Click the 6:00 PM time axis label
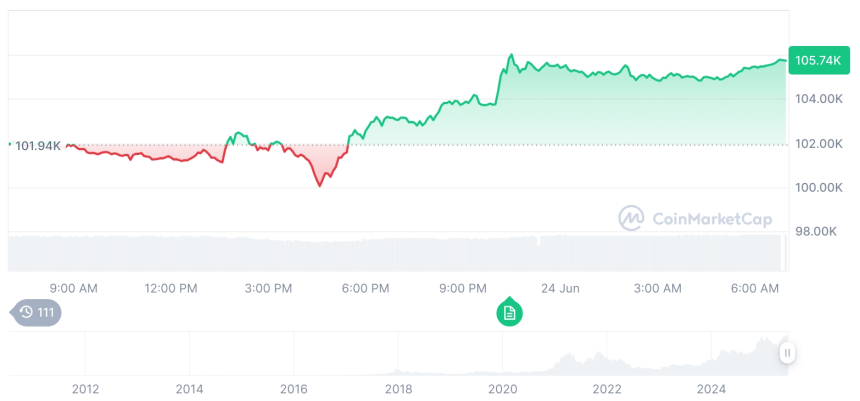 tap(365, 288)
